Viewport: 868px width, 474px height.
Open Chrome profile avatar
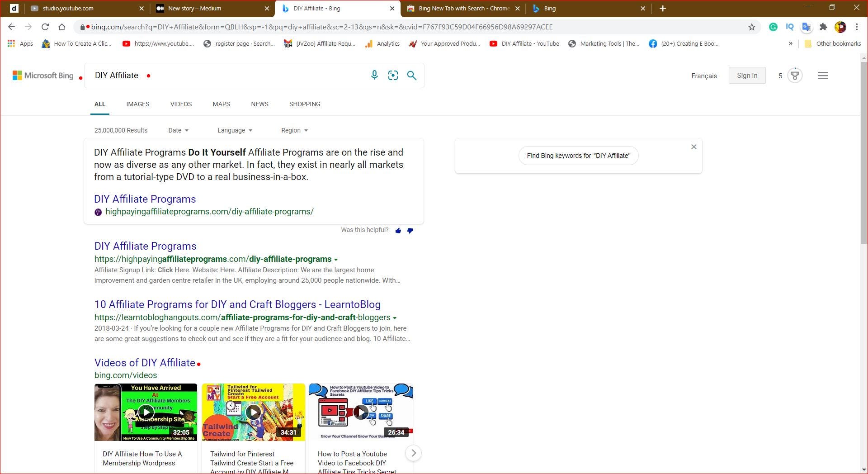[840, 27]
